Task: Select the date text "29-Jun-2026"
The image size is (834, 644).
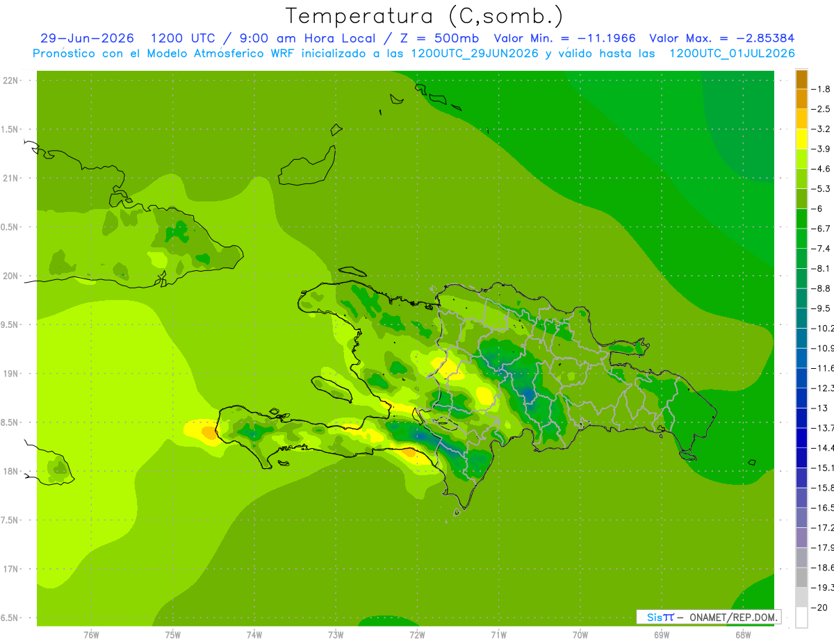Action: [88, 38]
